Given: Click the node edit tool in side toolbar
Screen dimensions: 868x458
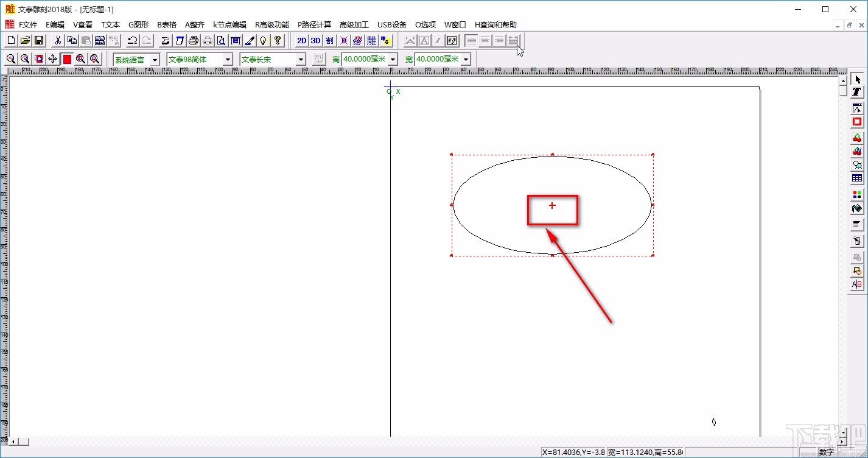Looking at the screenshot, I should coord(857,108).
